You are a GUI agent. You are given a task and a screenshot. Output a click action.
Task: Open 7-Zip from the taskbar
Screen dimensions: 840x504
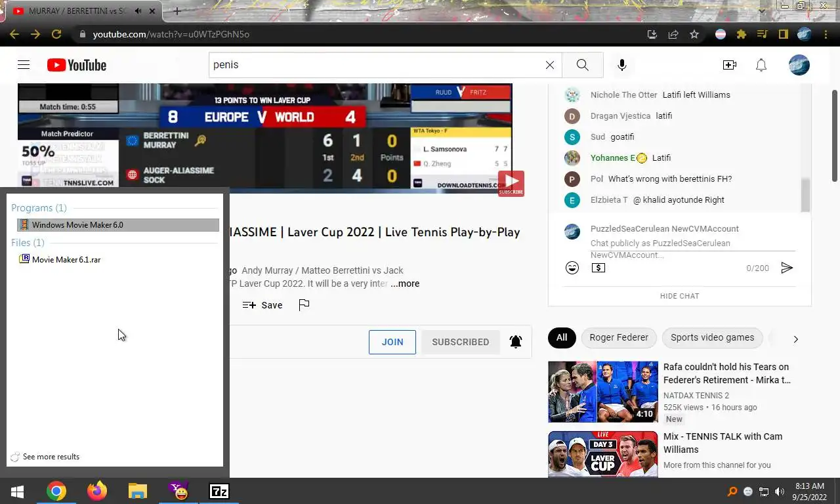click(219, 491)
